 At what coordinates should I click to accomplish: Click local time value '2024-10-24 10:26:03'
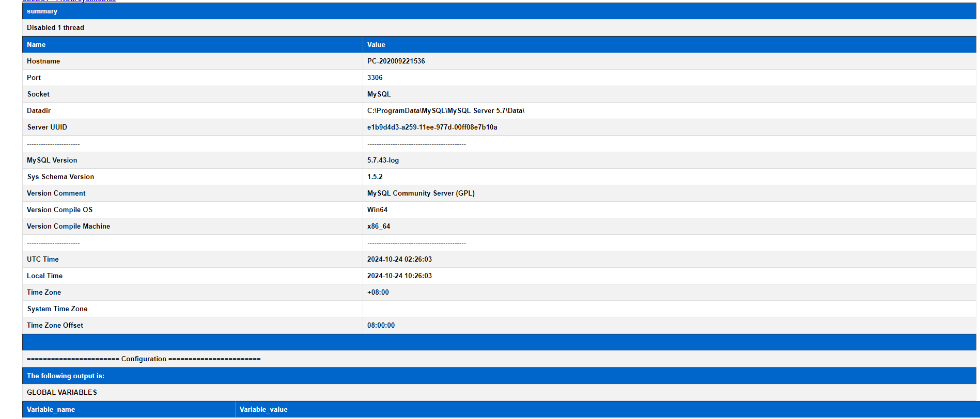[x=400, y=276]
